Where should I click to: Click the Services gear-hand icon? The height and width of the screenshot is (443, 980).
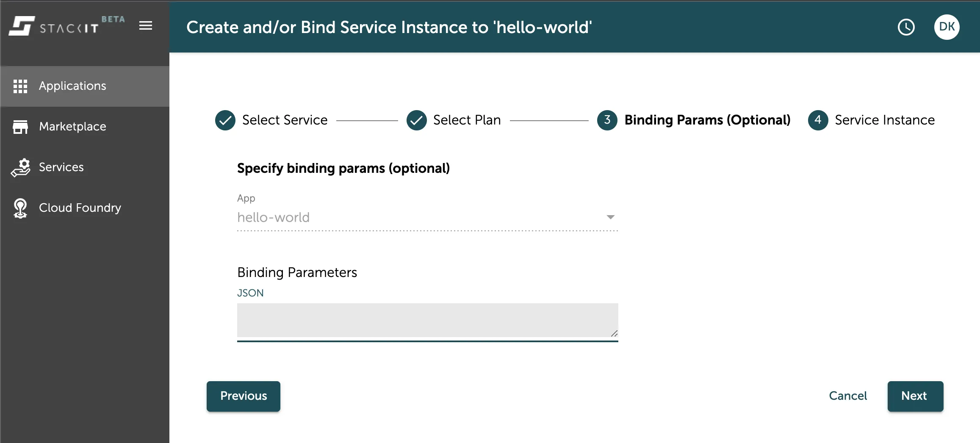pyautogui.click(x=20, y=167)
